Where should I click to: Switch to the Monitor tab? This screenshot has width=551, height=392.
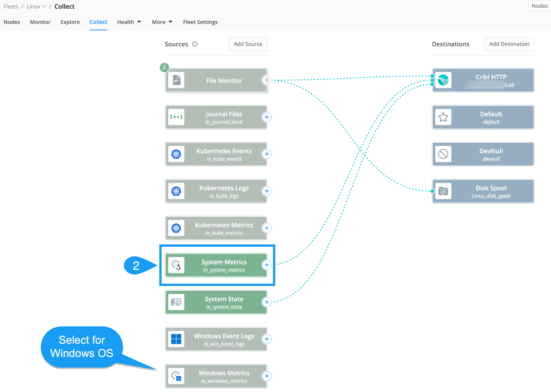(x=40, y=22)
